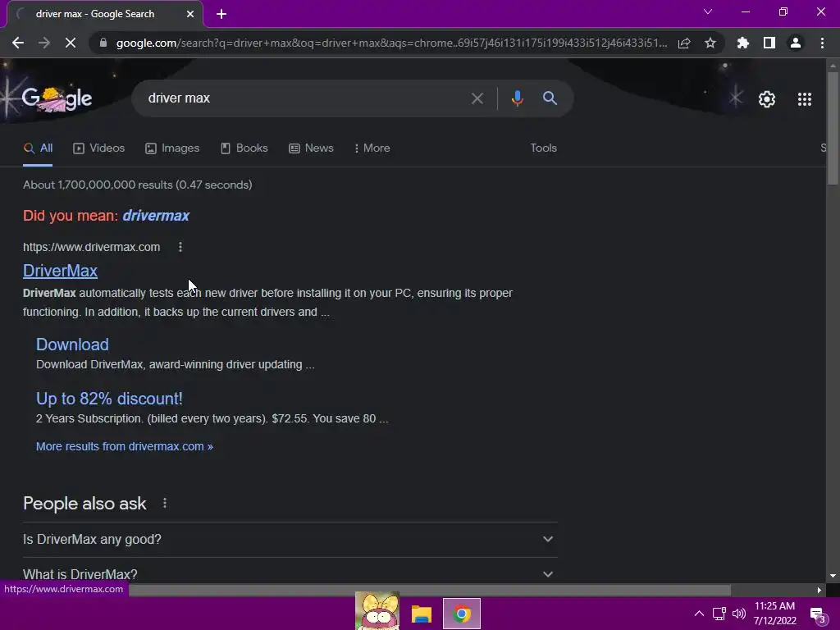Screen dimensions: 840x630
Task: Click the vertical scrollbar down arrow
Action: pos(833,577)
